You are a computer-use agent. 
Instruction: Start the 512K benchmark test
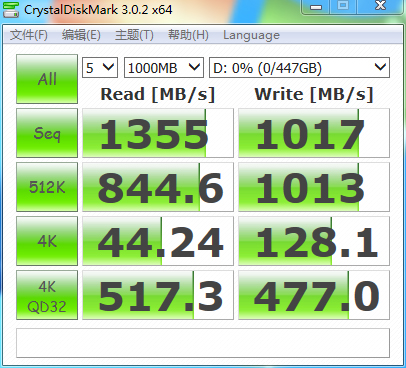(47, 187)
